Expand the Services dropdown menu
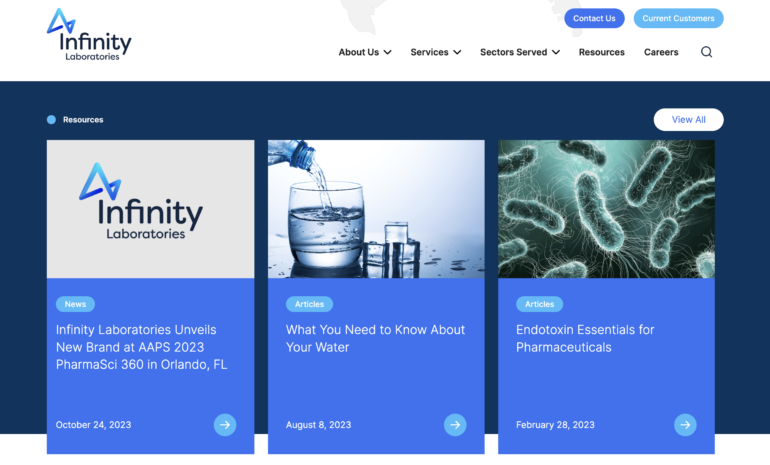 click(435, 52)
